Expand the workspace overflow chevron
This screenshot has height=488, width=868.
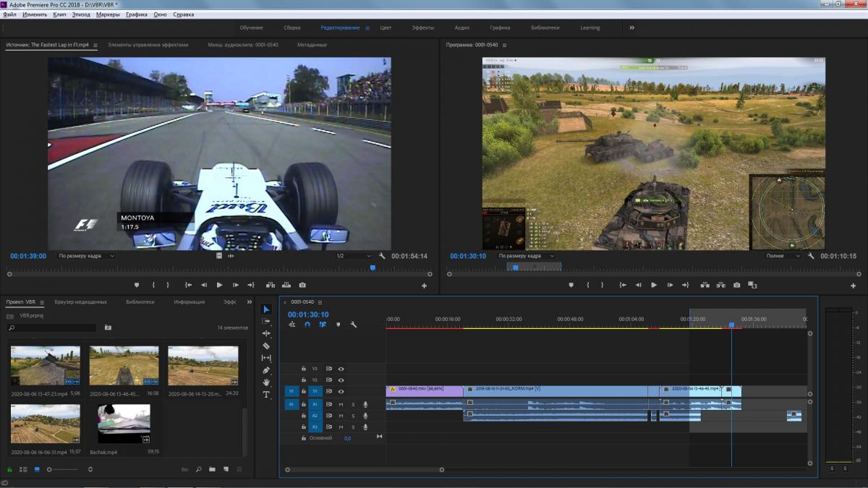click(x=631, y=27)
